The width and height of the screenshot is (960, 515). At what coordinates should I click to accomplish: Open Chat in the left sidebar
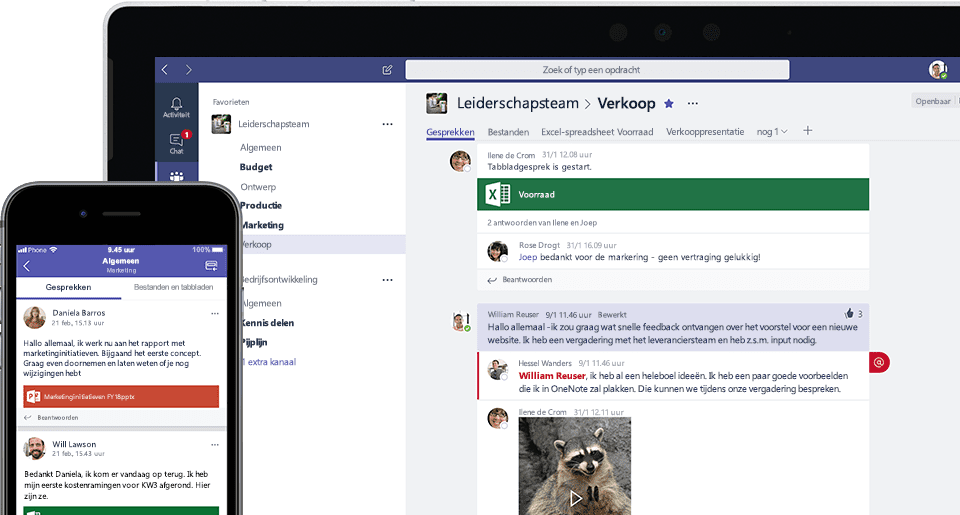click(176, 143)
